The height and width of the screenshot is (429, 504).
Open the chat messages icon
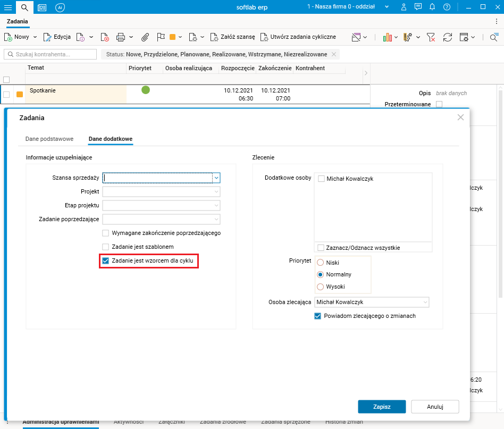tap(418, 7)
